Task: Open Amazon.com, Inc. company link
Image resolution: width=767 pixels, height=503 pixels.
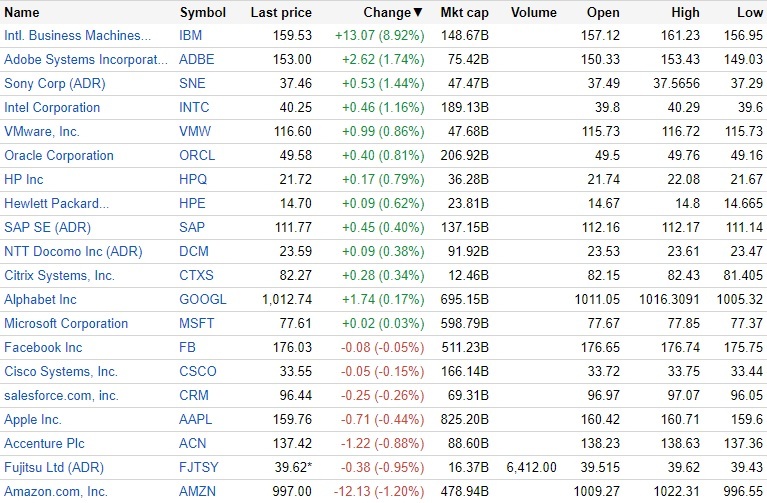Action: (x=56, y=491)
